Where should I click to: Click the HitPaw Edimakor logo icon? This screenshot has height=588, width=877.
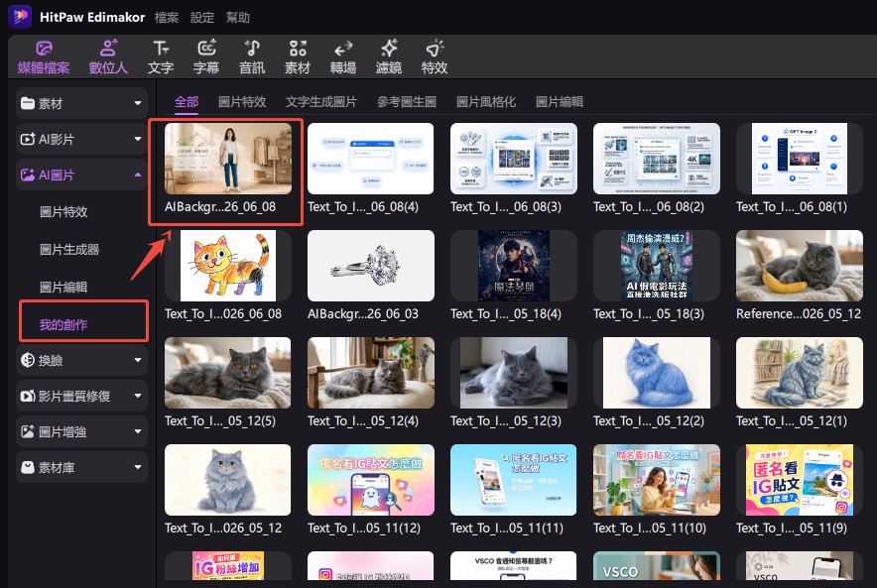20,16
